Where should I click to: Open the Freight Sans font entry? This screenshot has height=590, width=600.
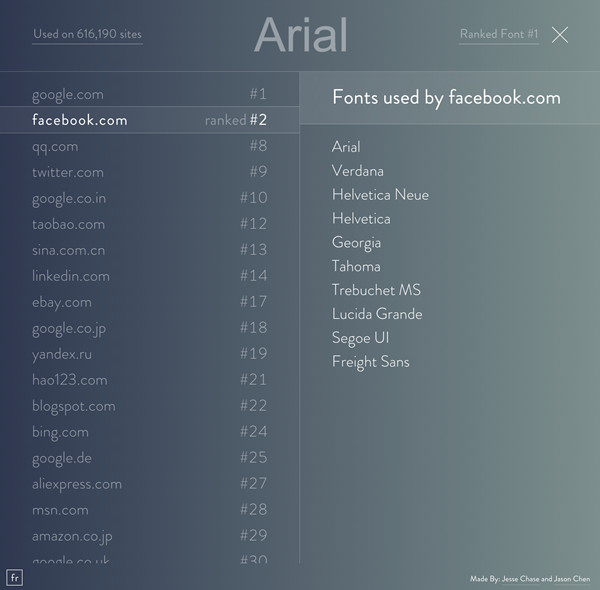coord(370,362)
